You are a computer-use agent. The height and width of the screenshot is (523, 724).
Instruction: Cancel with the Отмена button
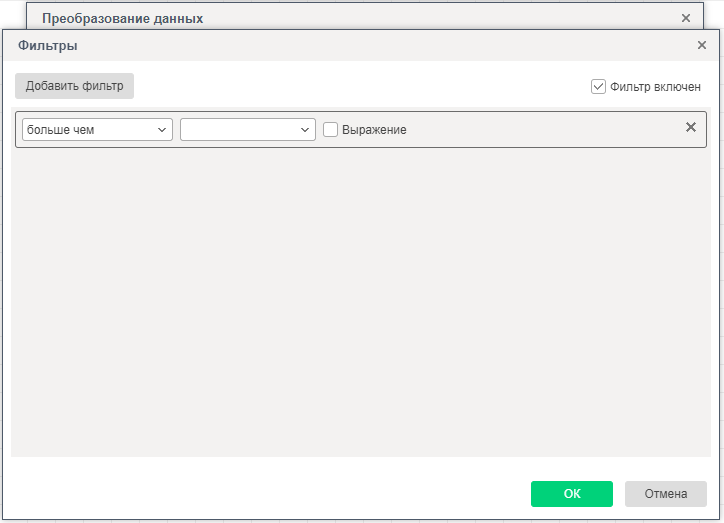click(665, 494)
